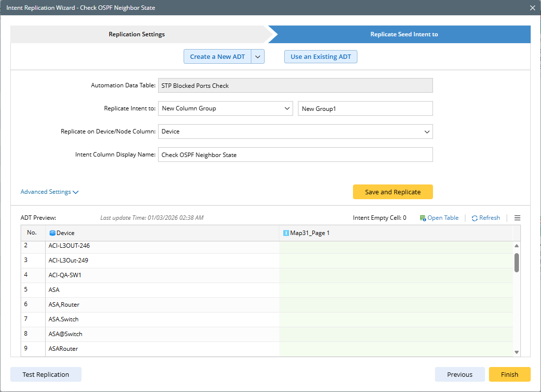
Task: Select the Replicate Seed Intent to step
Action: pos(404,34)
